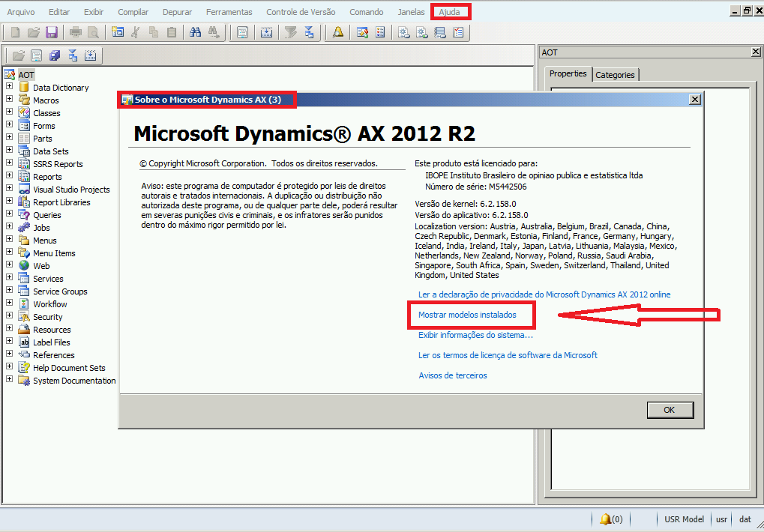
Task: Open the Ferramentas menu
Action: [x=229, y=12]
